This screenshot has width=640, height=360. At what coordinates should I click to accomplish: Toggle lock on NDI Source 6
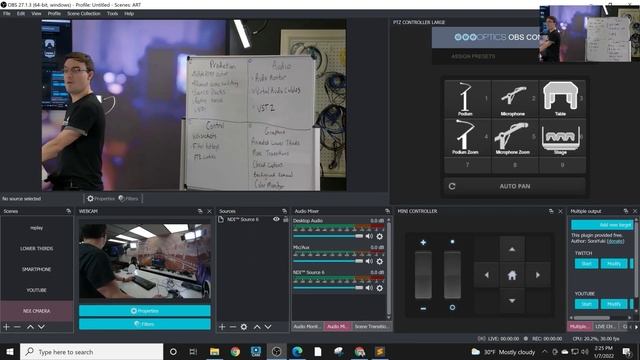tap(286, 219)
